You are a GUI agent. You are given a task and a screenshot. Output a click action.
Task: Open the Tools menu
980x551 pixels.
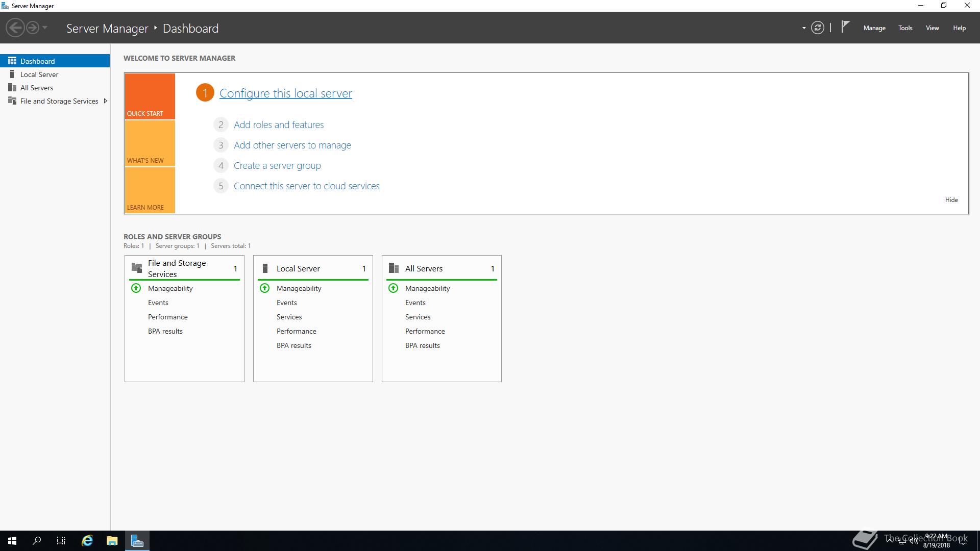coord(905,28)
